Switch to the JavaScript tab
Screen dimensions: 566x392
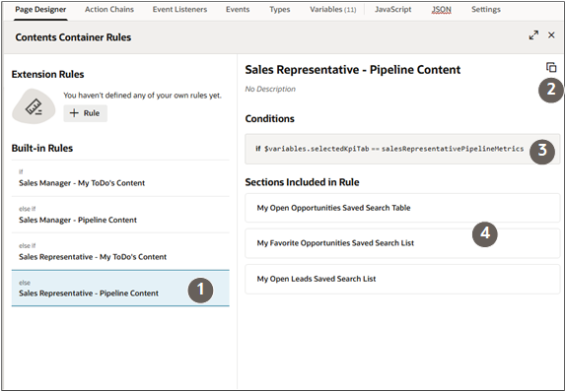point(392,10)
